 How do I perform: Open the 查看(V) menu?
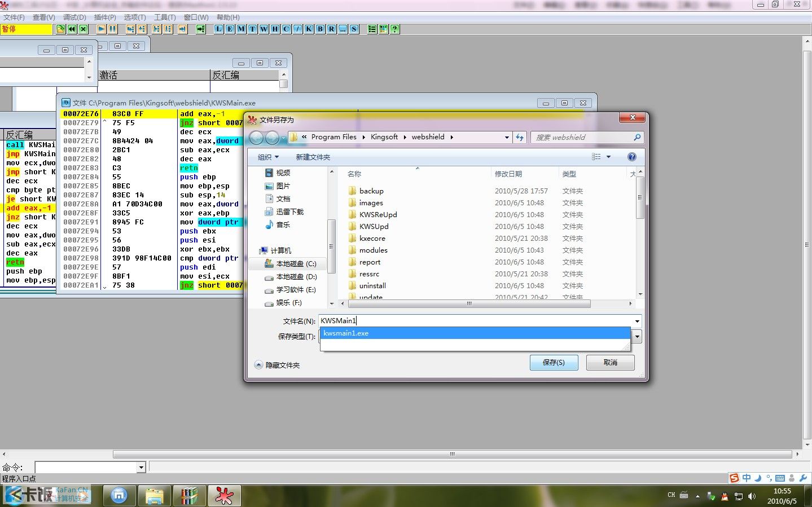click(x=44, y=17)
